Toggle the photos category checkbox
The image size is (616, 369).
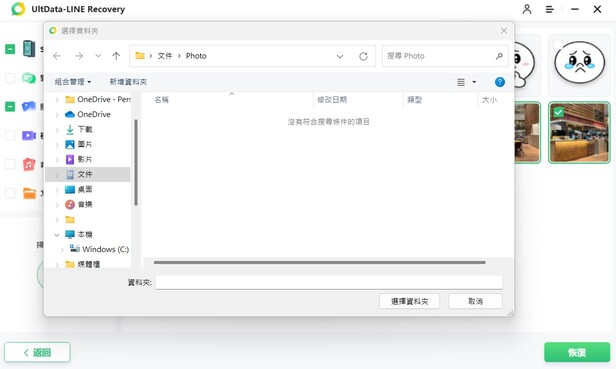pos(10,106)
